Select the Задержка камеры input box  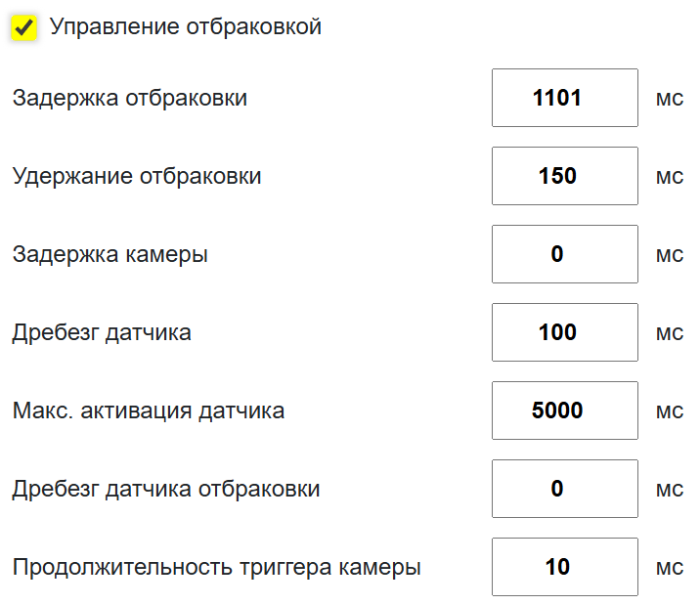coord(564,254)
